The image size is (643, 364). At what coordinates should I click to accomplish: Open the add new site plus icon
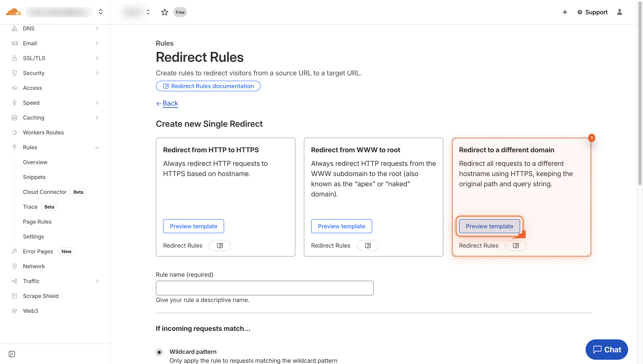coord(565,12)
